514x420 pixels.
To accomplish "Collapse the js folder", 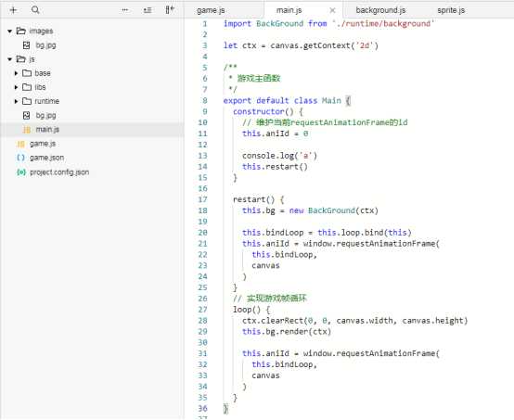I will [x=10, y=59].
